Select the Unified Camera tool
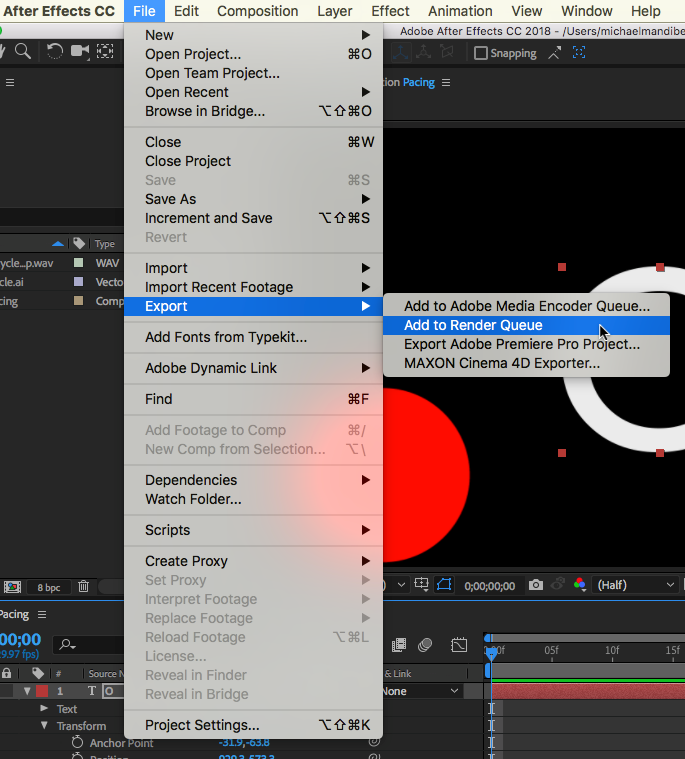 click(81, 52)
